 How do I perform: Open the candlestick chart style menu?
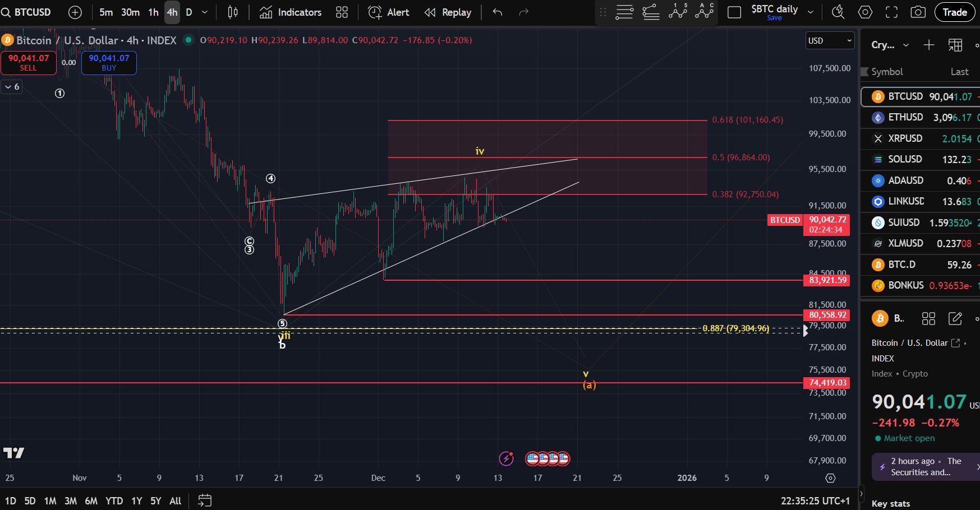[233, 12]
